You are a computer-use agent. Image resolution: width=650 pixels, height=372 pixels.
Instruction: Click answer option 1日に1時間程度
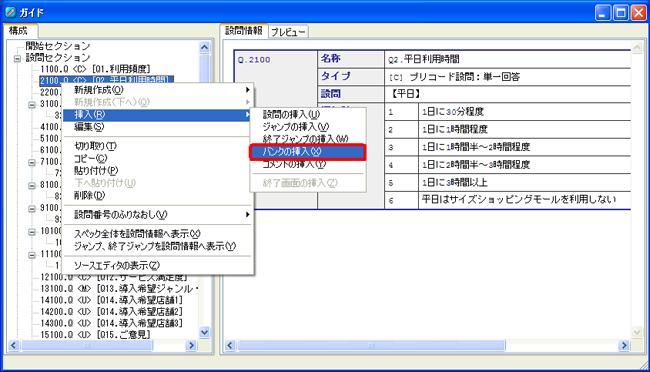click(454, 129)
